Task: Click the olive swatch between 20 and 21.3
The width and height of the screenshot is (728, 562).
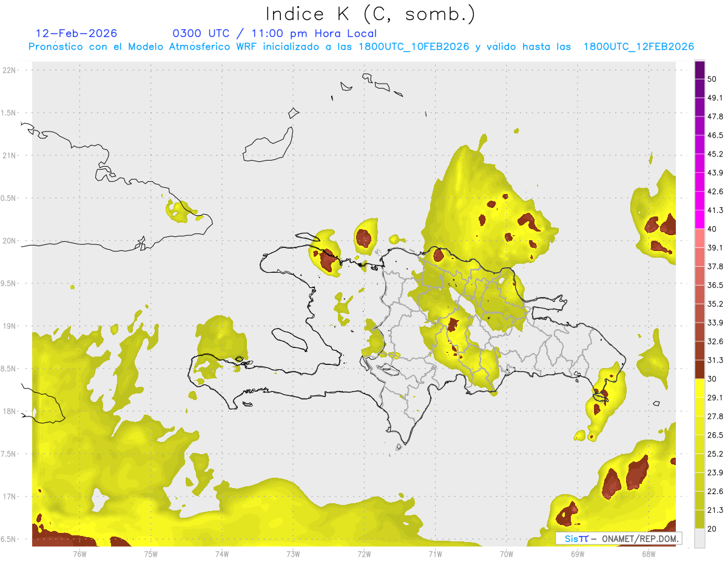Action: point(700,520)
